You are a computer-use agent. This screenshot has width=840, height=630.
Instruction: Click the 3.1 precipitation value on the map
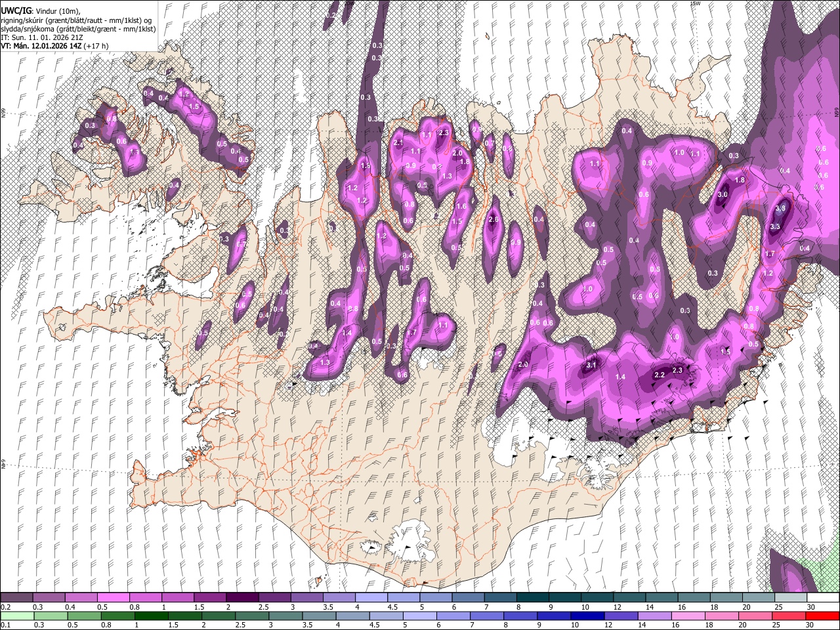(x=591, y=366)
